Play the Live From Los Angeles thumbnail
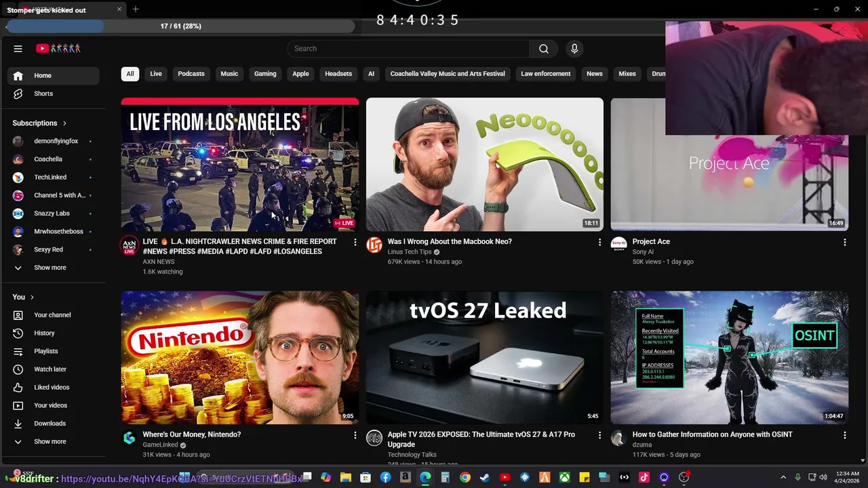 [240, 165]
